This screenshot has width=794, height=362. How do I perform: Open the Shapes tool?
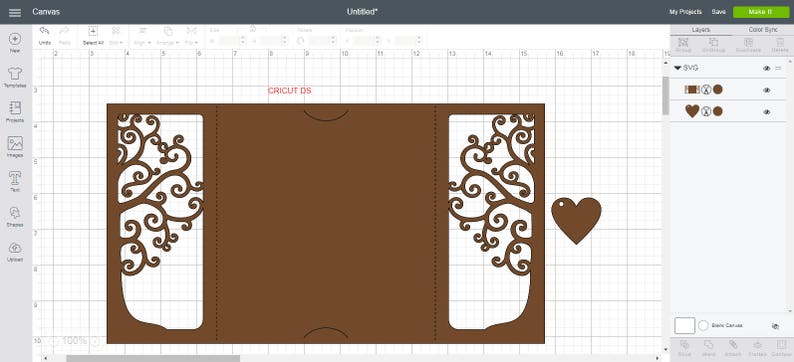pos(15,213)
